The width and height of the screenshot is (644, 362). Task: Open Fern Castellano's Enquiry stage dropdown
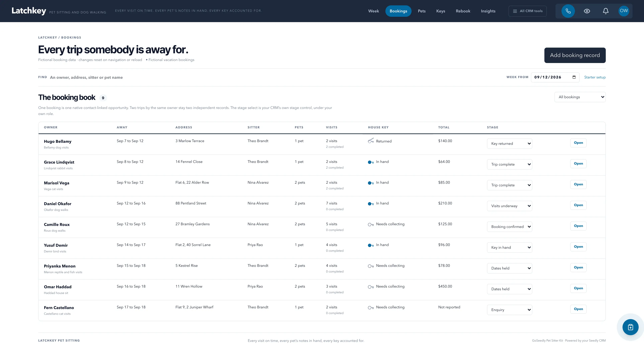(x=509, y=310)
